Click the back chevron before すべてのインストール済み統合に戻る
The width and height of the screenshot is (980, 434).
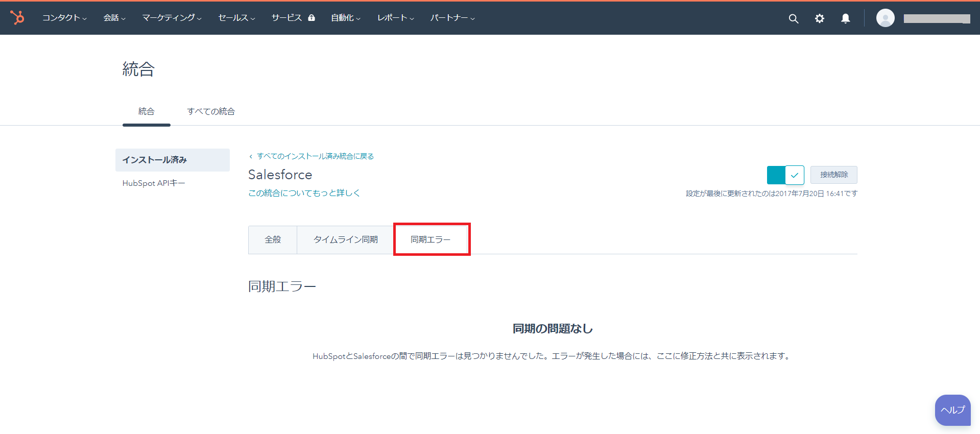(x=251, y=157)
